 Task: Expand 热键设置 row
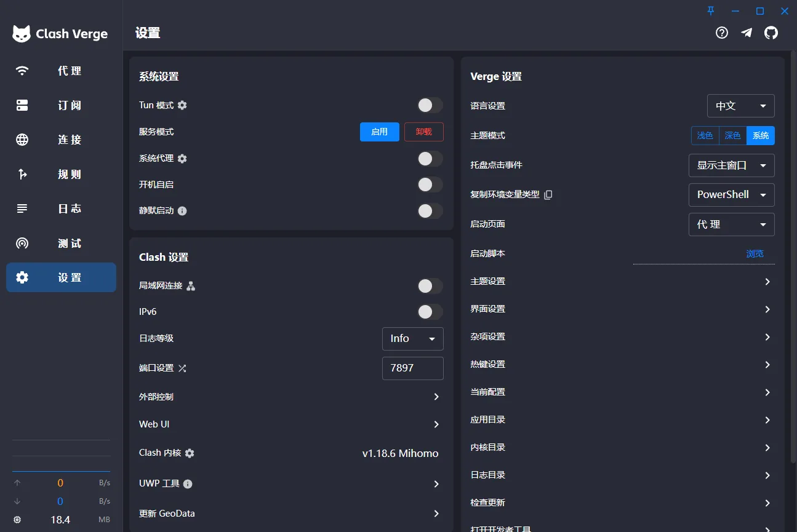click(622, 364)
